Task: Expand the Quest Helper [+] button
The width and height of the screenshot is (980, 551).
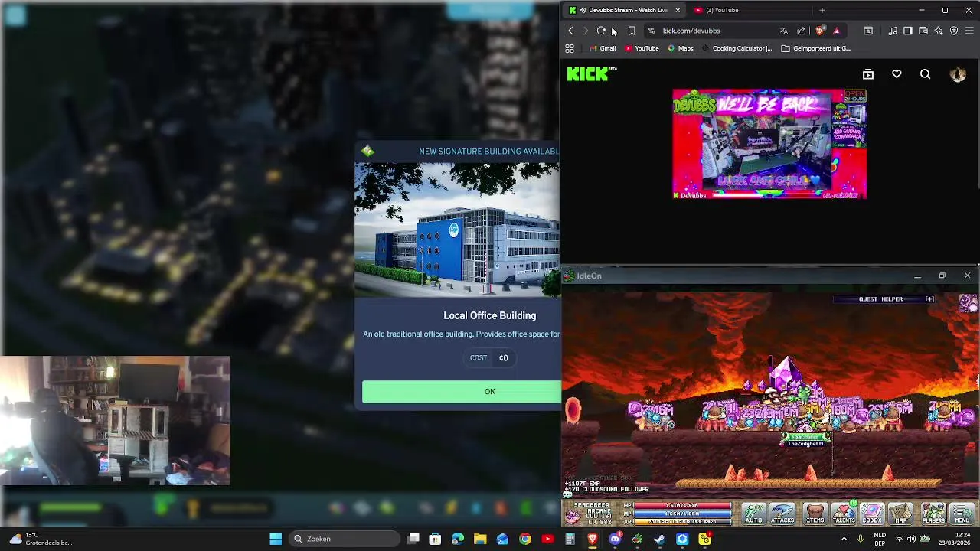Action: point(929,299)
